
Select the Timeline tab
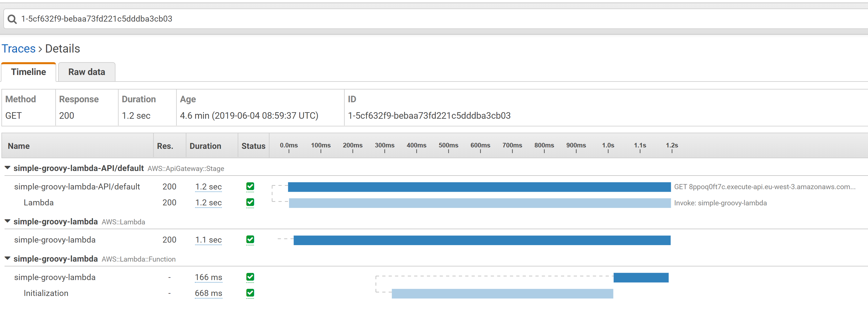point(28,72)
